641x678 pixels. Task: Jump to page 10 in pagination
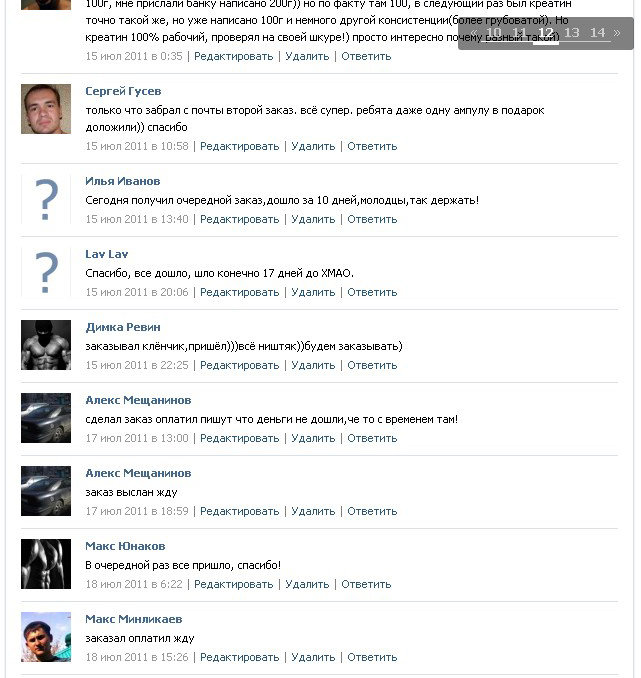(x=494, y=33)
